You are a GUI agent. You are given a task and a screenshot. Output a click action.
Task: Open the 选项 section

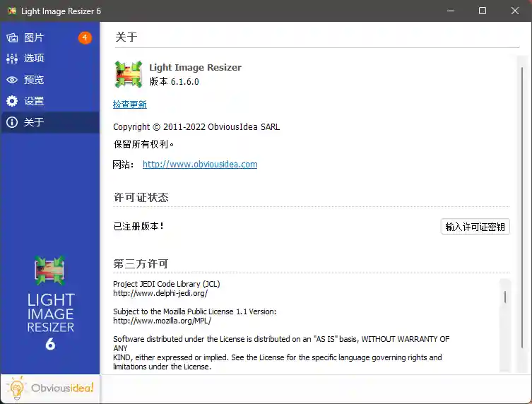click(50, 59)
